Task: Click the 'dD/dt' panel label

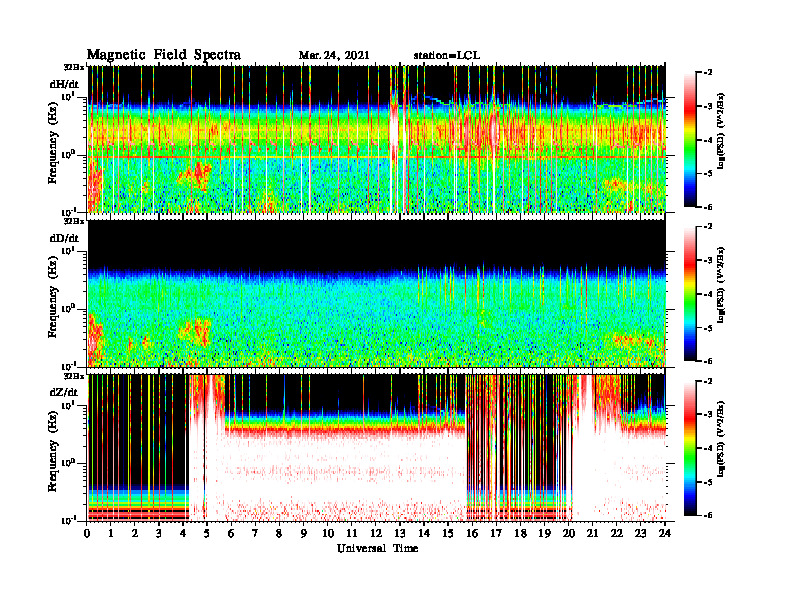Action: 64,238
